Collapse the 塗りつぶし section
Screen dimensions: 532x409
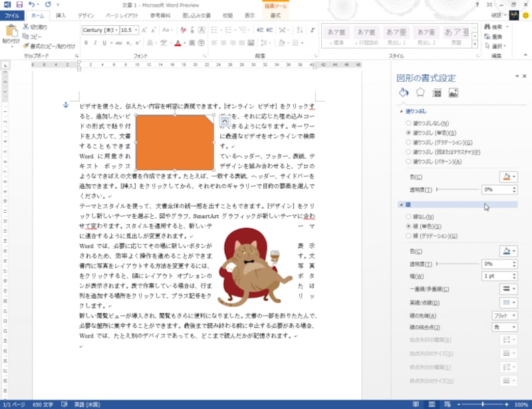[400, 111]
